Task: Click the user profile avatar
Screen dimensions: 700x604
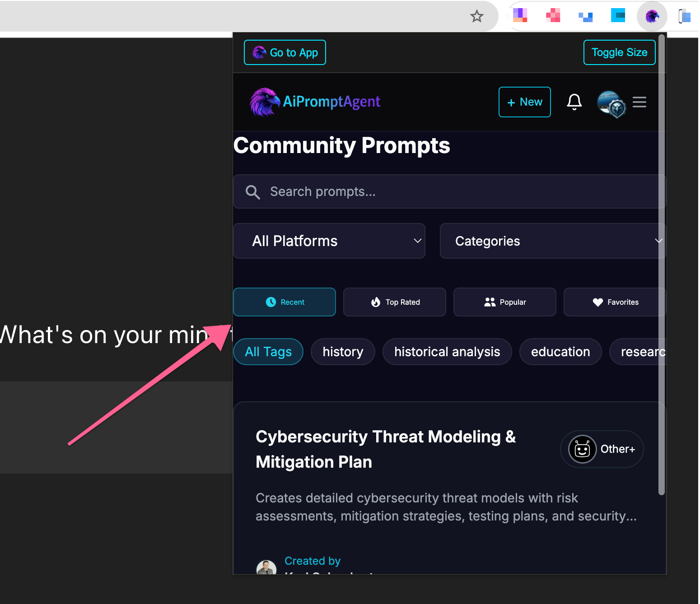Action: (x=611, y=104)
